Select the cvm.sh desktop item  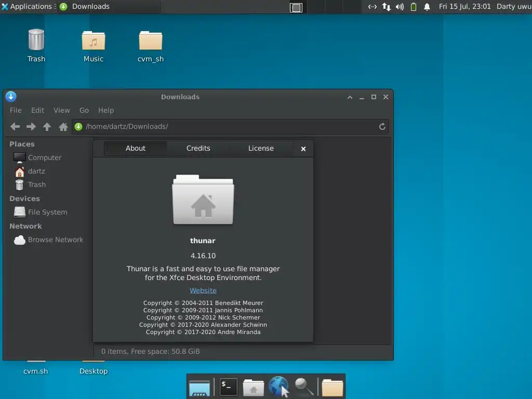[x=36, y=371]
